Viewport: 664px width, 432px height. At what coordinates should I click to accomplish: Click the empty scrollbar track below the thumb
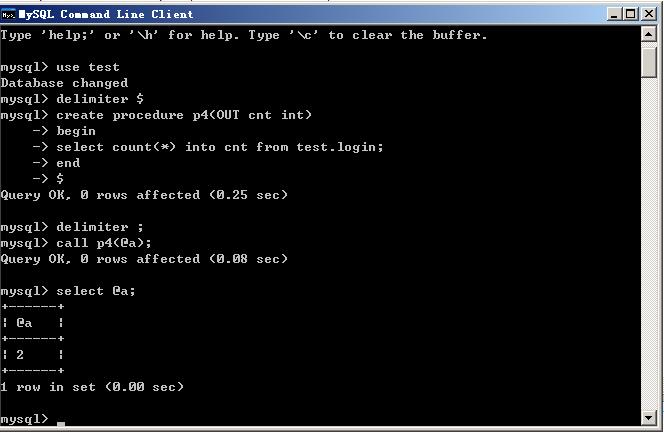click(648, 244)
